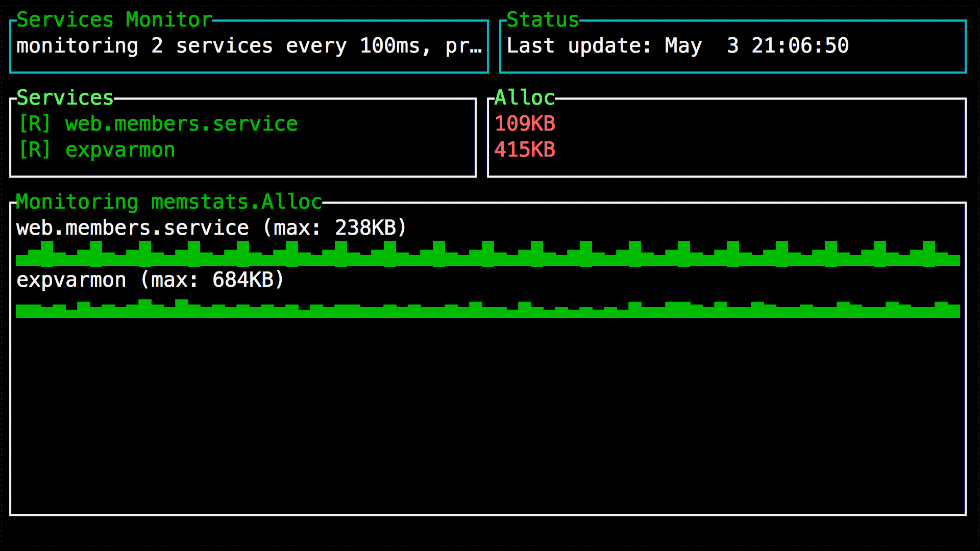
Task: Click the Status panel title
Action: click(x=543, y=20)
